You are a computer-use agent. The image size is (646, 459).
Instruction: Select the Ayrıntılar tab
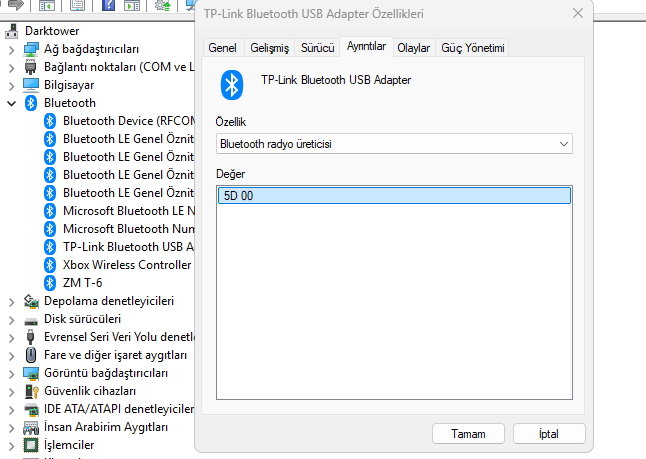[x=366, y=46]
